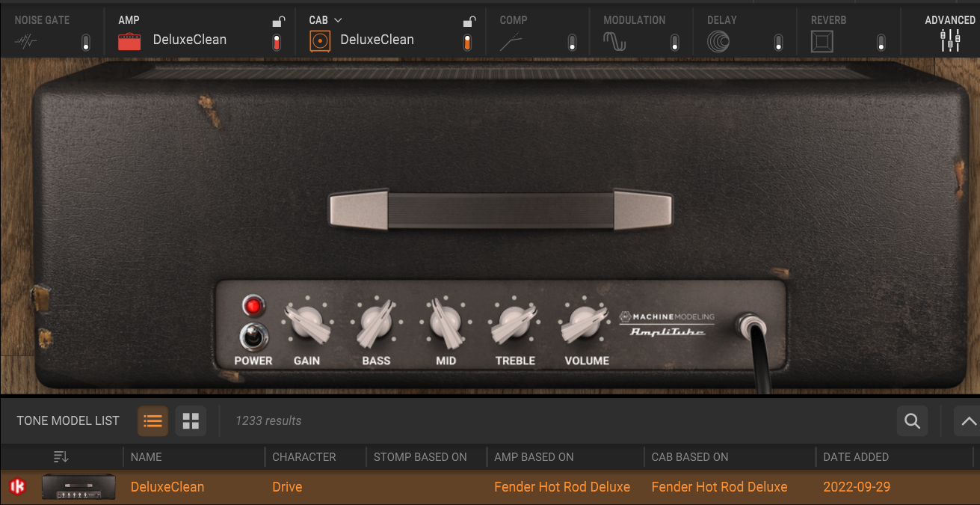Turn on the Reverb module switch
The width and height of the screenshot is (980, 505).
tap(881, 42)
